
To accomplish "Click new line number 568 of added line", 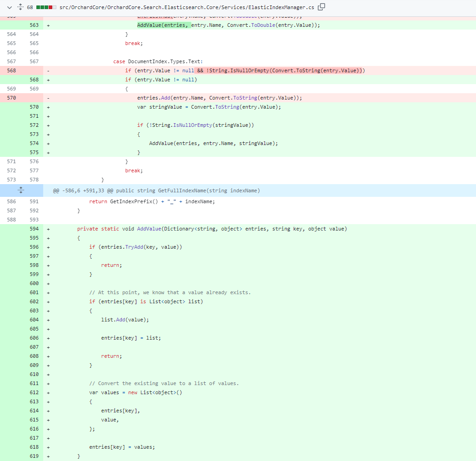I will [x=34, y=80].
